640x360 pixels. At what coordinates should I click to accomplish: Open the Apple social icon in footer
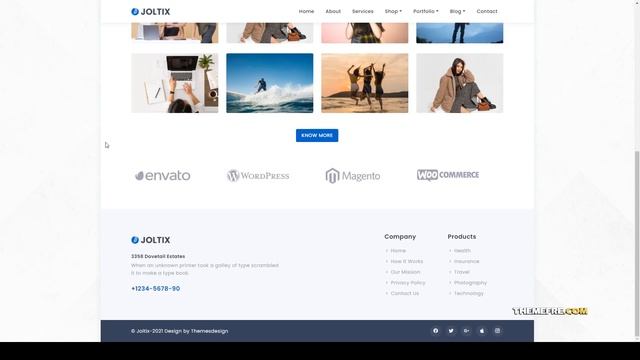click(482, 331)
